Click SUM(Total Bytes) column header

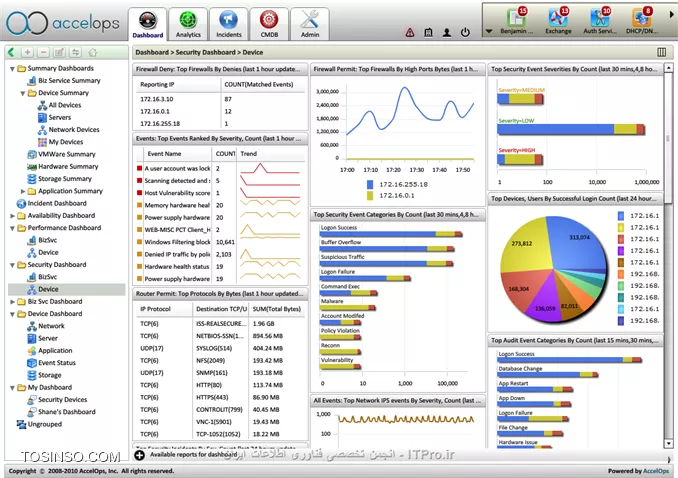tap(277, 309)
